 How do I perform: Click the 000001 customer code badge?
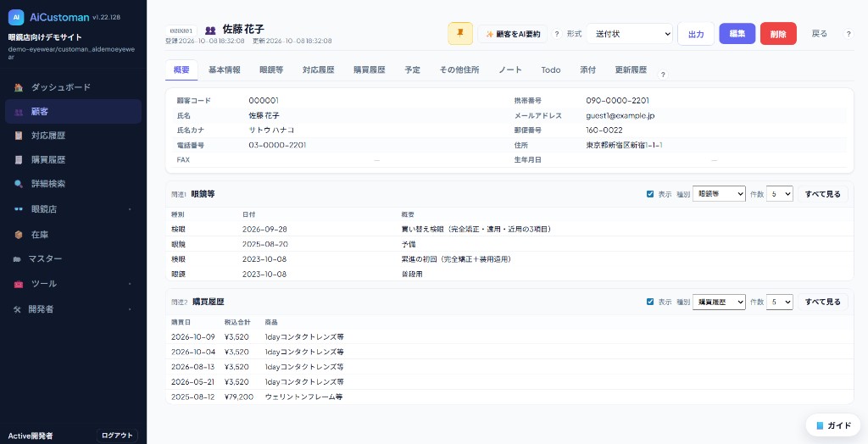click(x=181, y=31)
